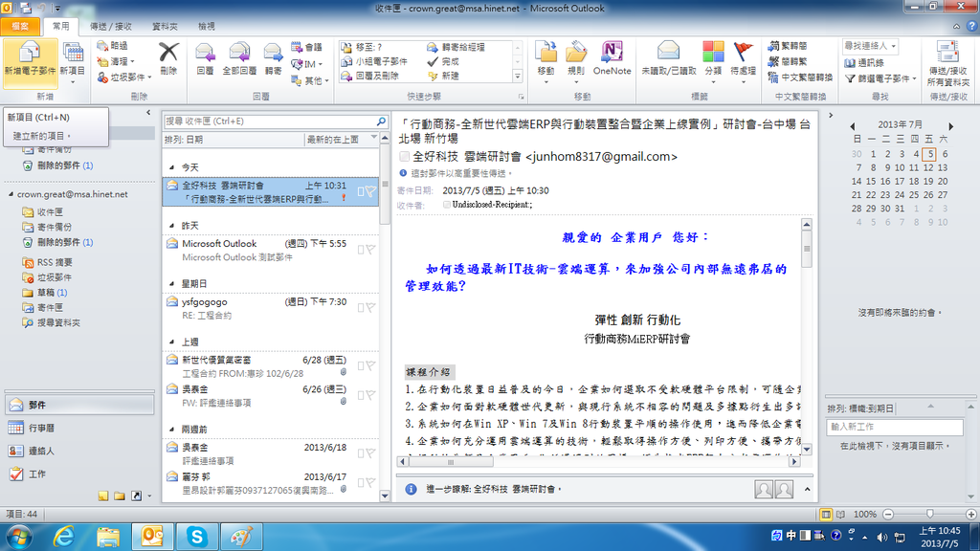The height and width of the screenshot is (551, 980).
Task: Click the search magnifier in inbox search box
Action: [381, 121]
